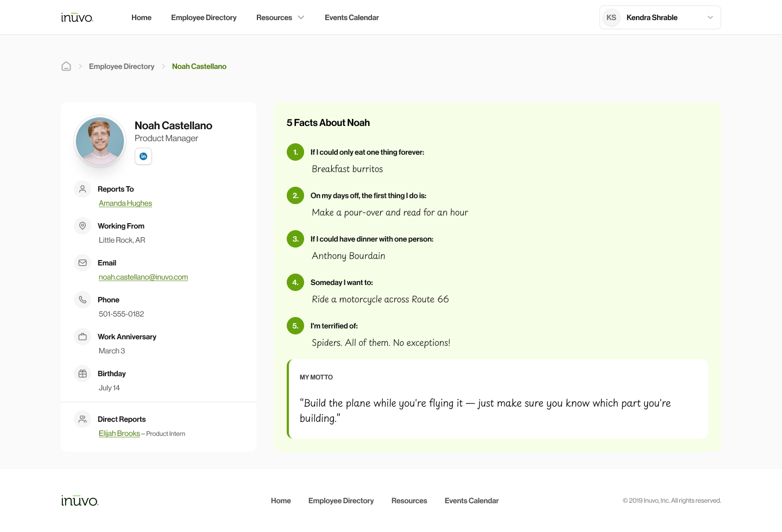Expand the Resources menu chevron
The height and width of the screenshot is (532, 782).
[x=301, y=17]
